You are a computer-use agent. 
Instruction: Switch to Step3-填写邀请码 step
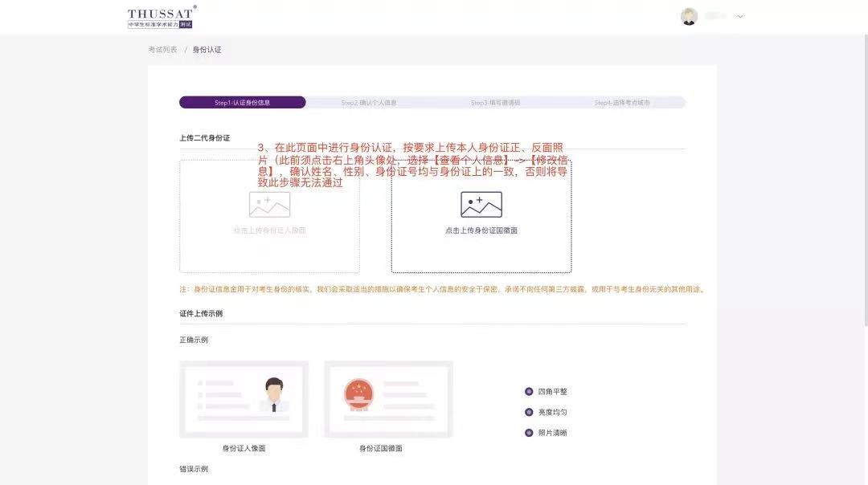[x=495, y=102]
